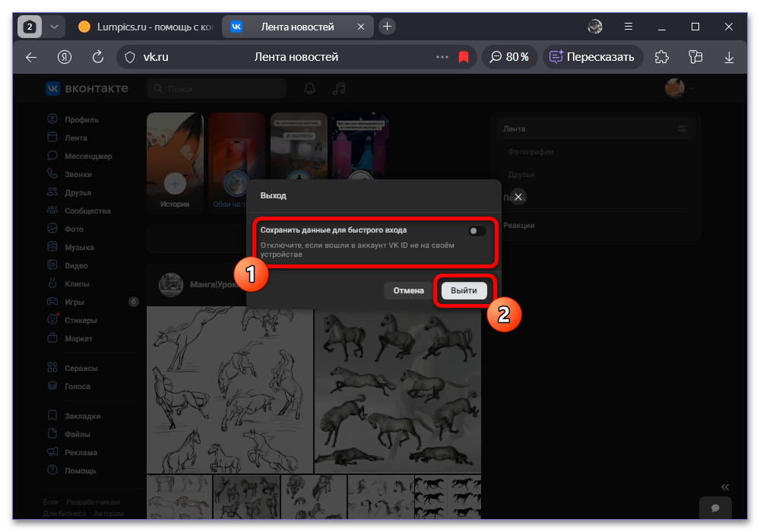Click the tab group counter 2

(30, 27)
